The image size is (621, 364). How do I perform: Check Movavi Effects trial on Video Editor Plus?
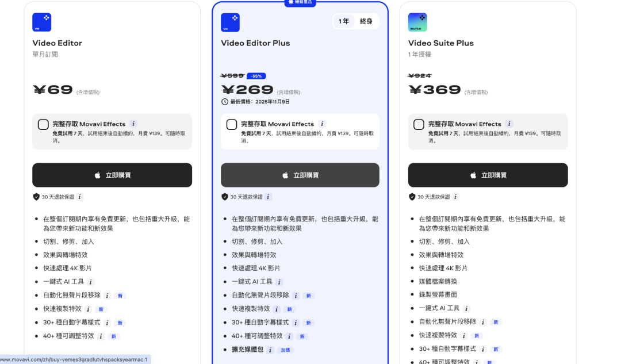pos(231,124)
